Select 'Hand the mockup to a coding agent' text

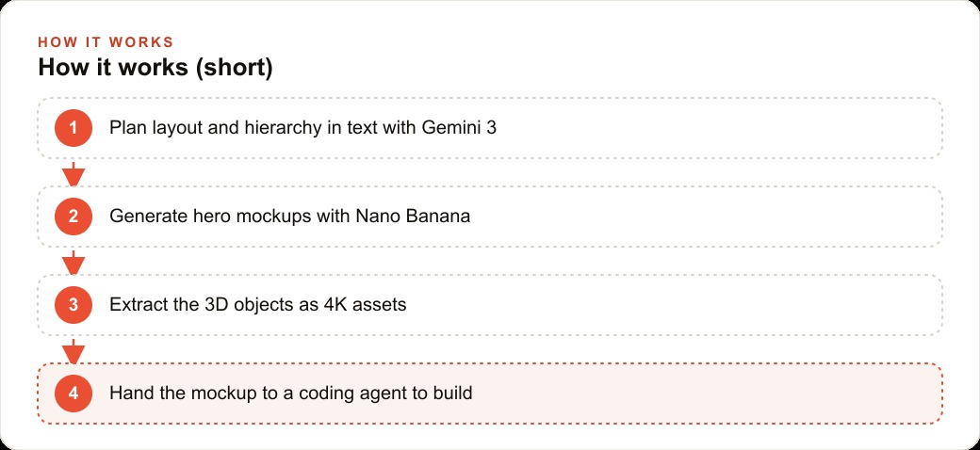tap(262, 394)
